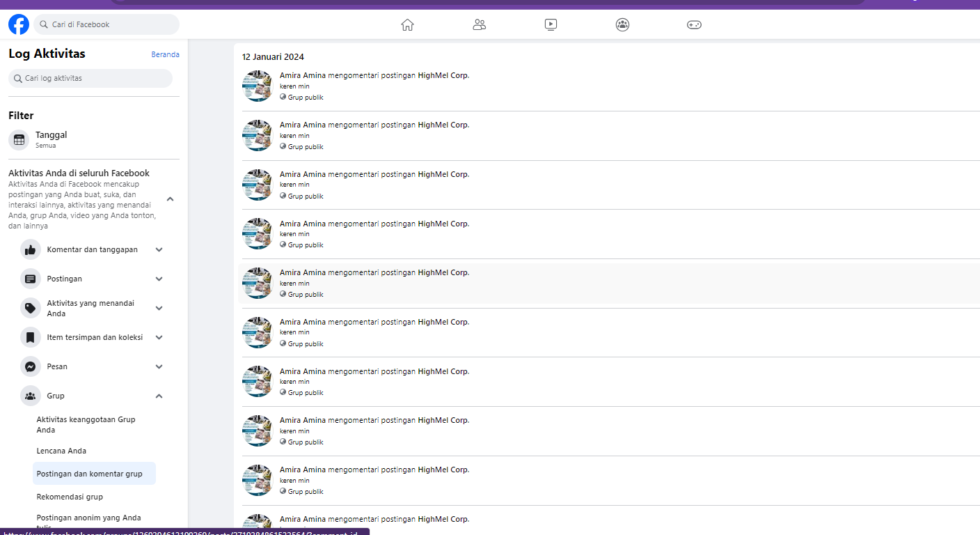Open the Tanggal filter
Image resolution: width=980 pixels, height=535 pixels.
pos(94,139)
